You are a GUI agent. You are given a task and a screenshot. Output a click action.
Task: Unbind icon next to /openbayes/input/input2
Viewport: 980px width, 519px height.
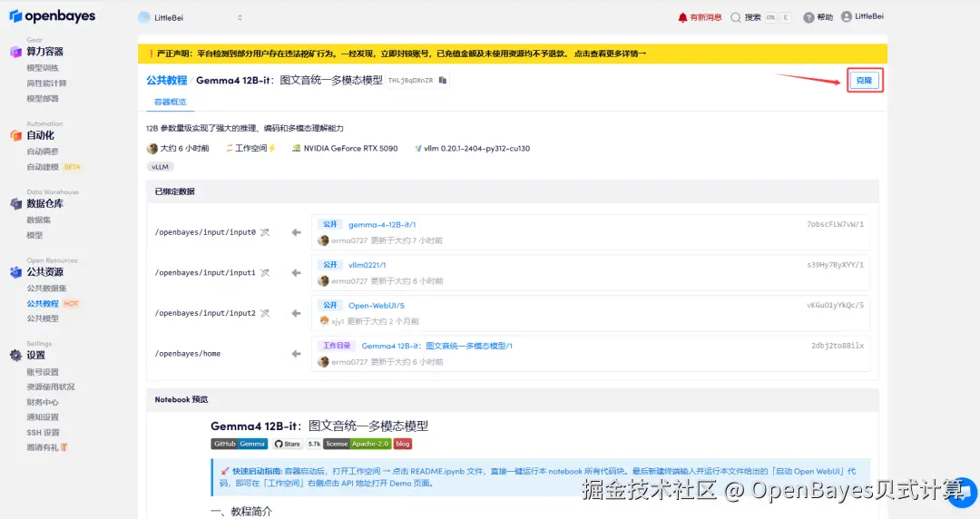[265, 313]
